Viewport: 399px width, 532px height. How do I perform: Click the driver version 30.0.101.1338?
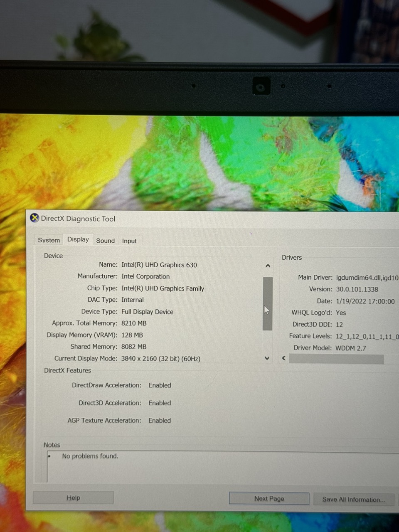357,289
